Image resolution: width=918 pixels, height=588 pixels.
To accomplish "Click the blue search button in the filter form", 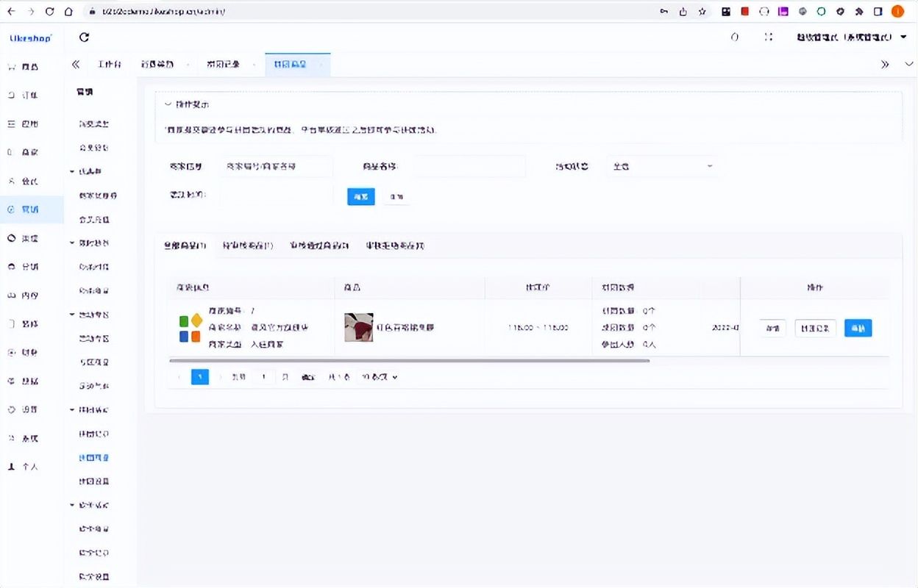I will (361, 196).
